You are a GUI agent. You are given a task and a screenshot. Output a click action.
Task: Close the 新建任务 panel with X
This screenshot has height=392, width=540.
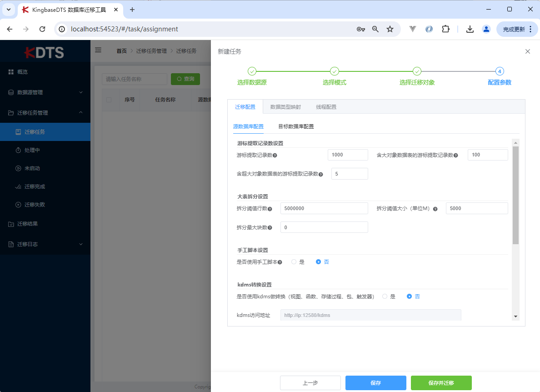click(x=528, y=51)
